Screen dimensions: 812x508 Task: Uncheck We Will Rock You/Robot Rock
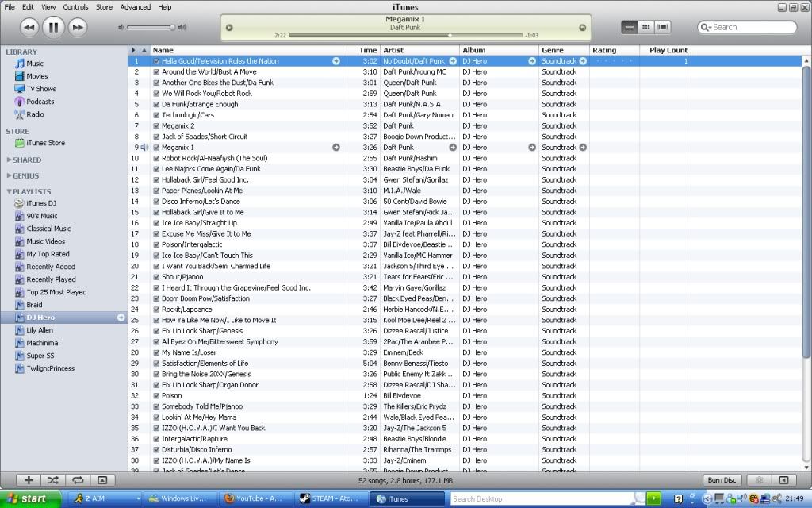[156, 94]
